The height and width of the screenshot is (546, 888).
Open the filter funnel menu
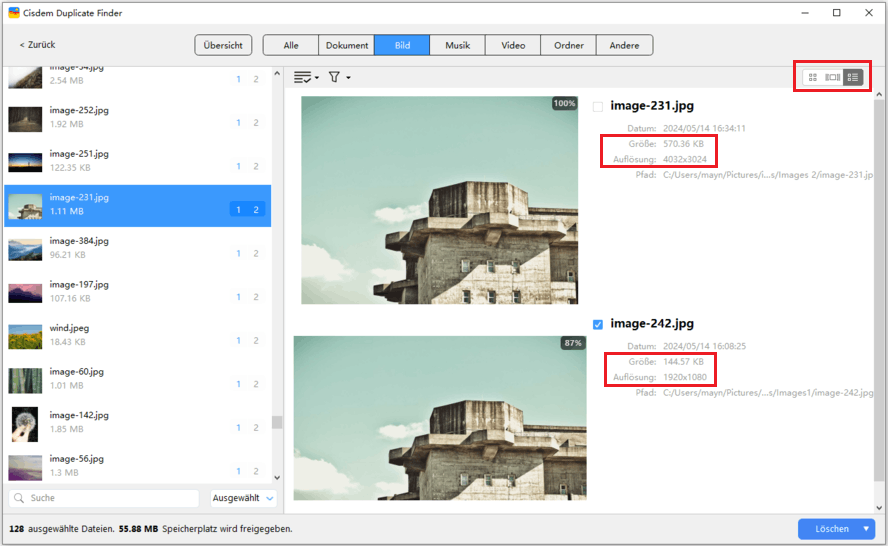coord(335,77)
